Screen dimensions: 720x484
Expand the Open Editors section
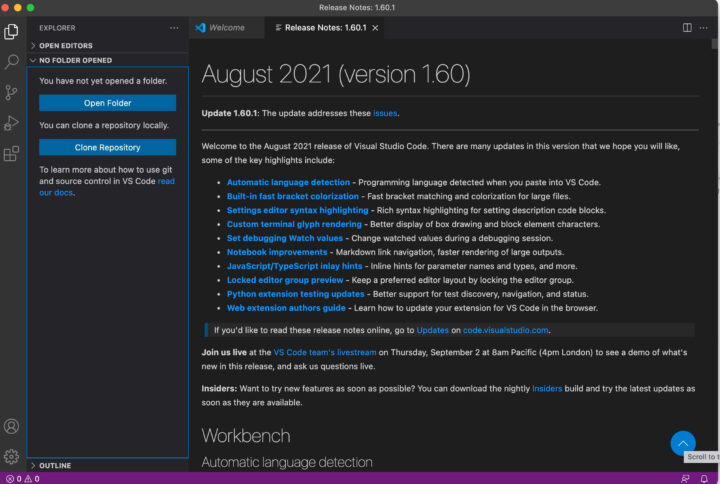click(x=108, y=45)
